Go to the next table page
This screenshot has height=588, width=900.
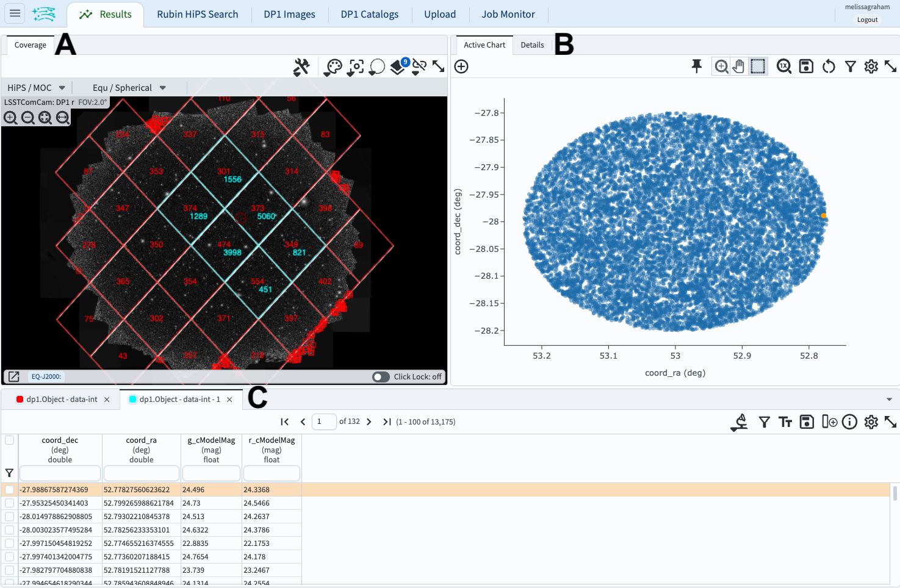click(369, 422)
